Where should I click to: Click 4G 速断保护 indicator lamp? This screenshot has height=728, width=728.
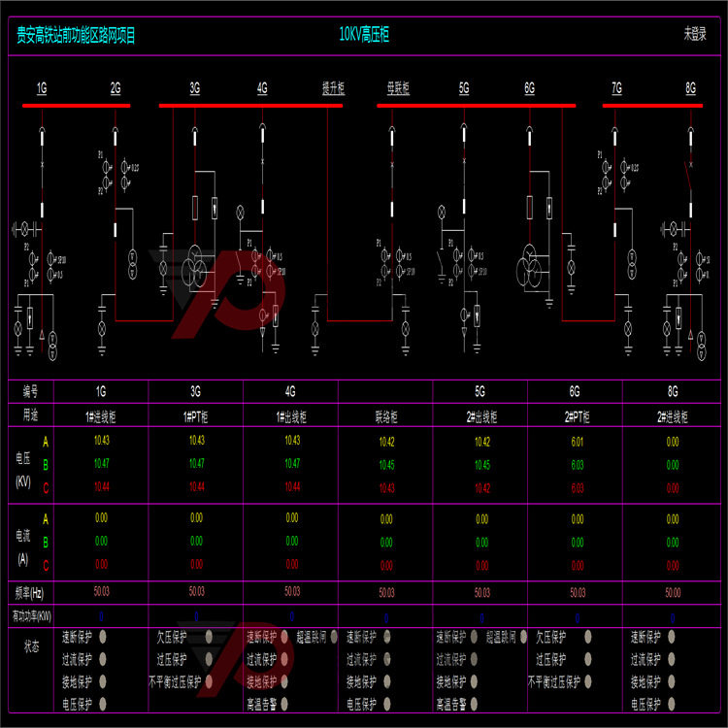284,637
